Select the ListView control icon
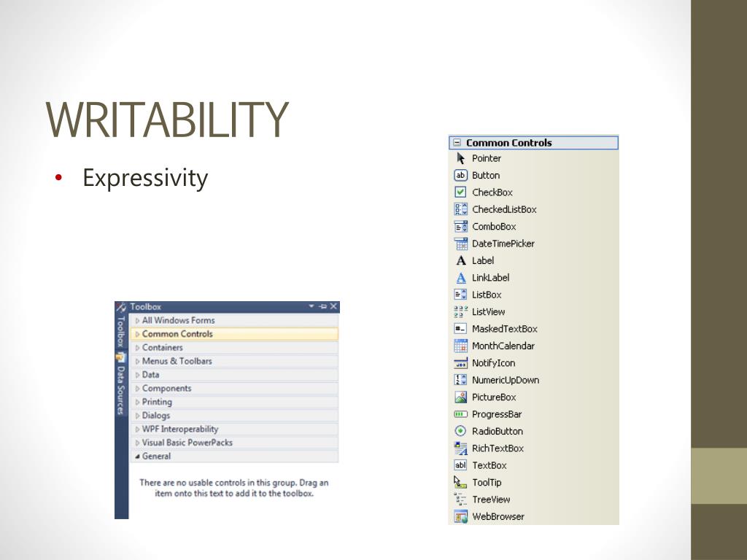 coord(460,312)
